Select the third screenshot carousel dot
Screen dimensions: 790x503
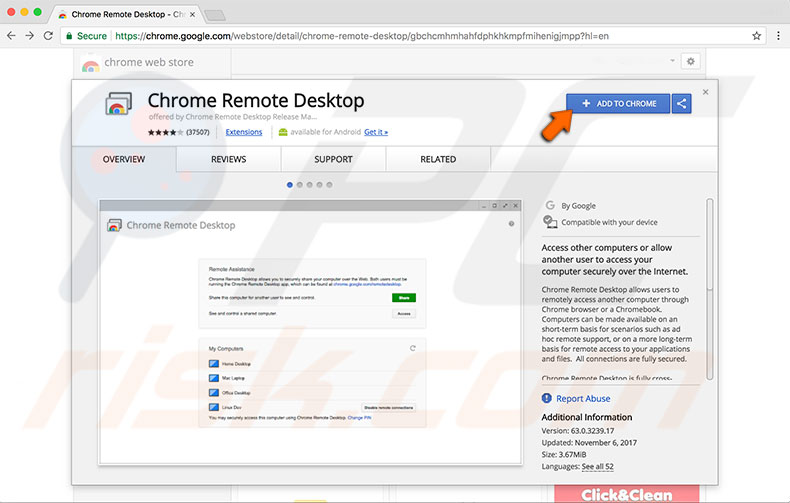(309, 185)
